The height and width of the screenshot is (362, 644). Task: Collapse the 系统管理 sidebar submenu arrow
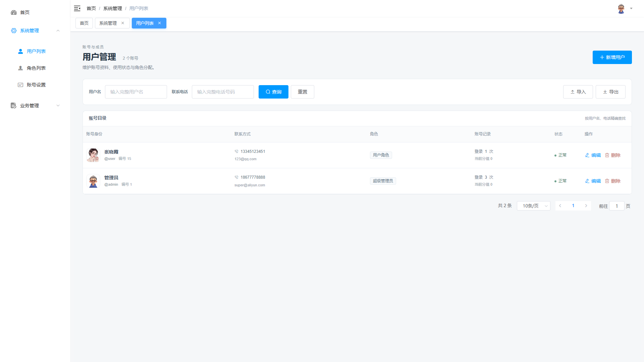click(x=58, y=31)
